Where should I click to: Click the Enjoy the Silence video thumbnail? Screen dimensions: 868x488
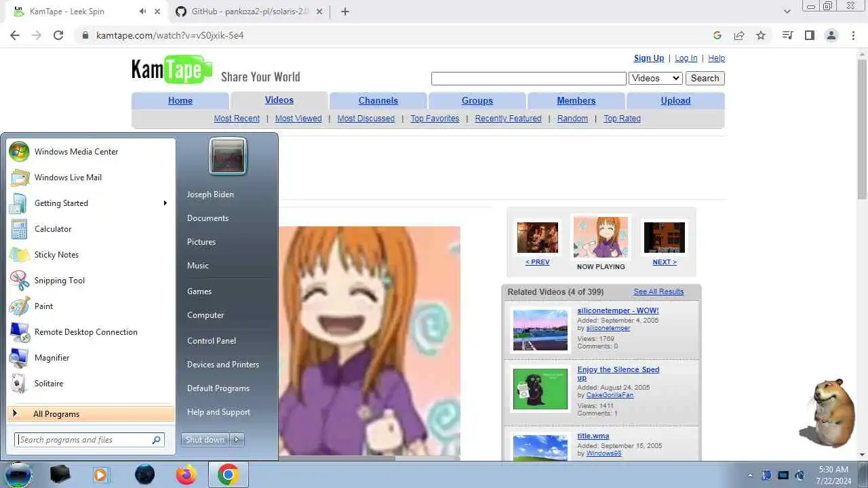(540, 389)
